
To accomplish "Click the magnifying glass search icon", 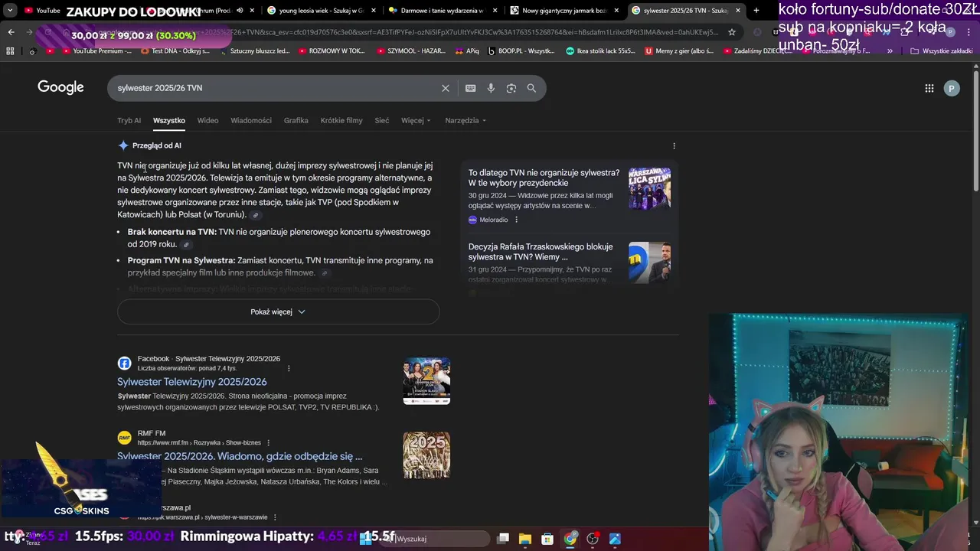I will [x=531, y=88].
